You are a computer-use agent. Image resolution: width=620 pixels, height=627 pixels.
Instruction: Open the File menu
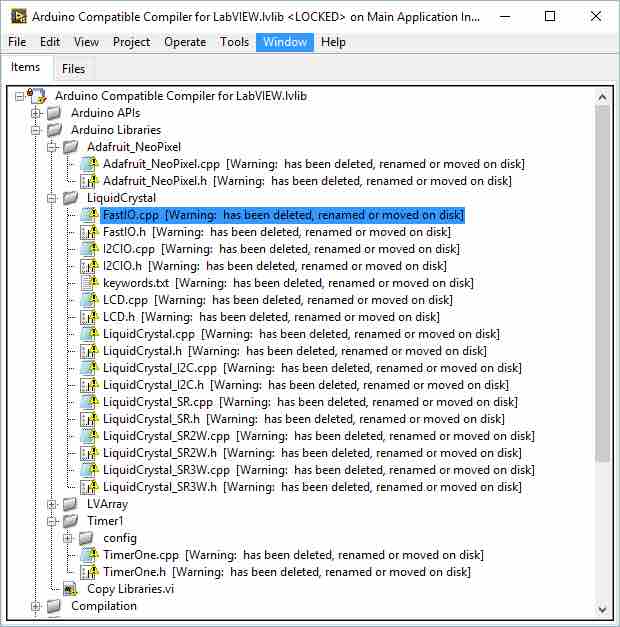click(x=17, y=42)
